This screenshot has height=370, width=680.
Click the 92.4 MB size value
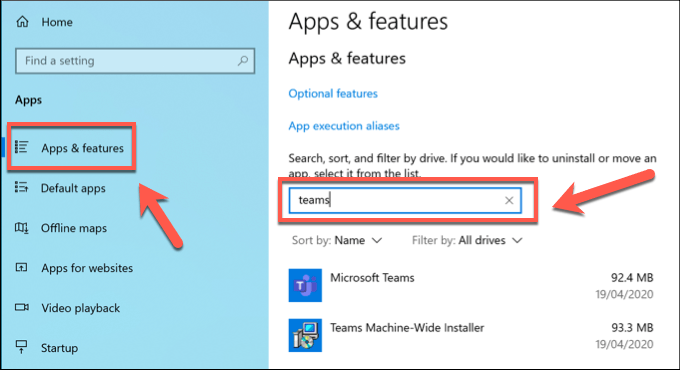pos(632,278)
